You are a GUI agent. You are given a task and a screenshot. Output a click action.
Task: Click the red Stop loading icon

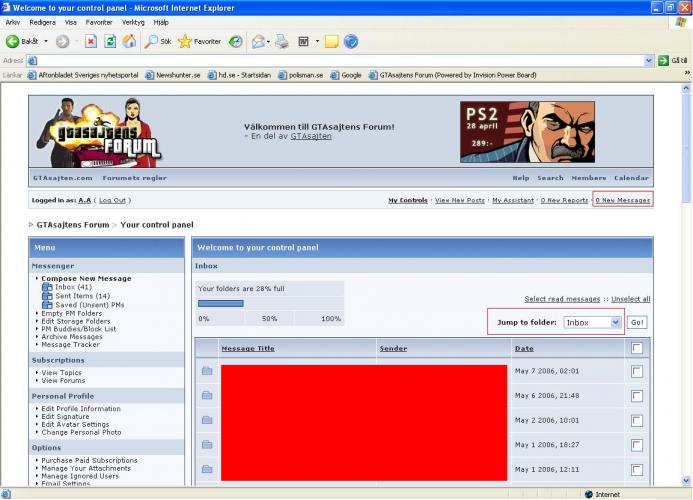[90, 42]
